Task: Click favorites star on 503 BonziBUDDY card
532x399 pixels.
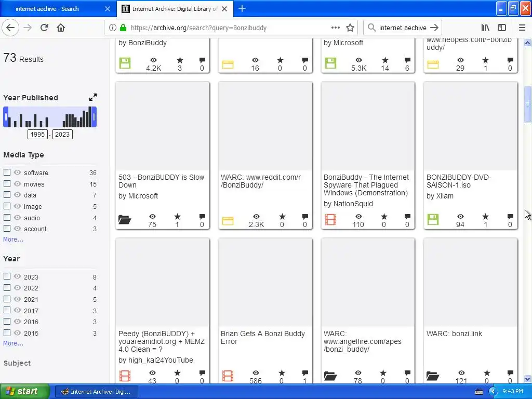Action: 177,217
